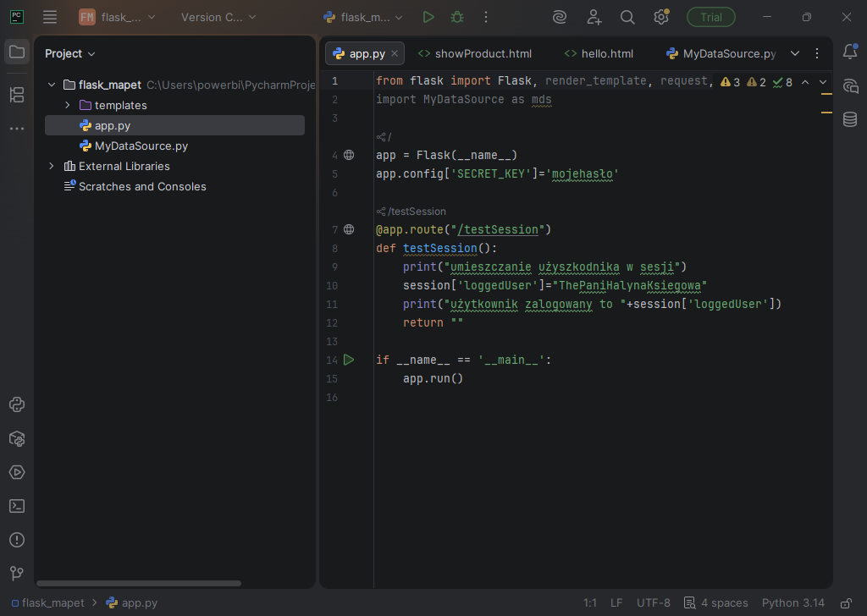867x616 pixels.
Task: Click the warnings count 3 in inspections
Action: click(x=730, y=82)
